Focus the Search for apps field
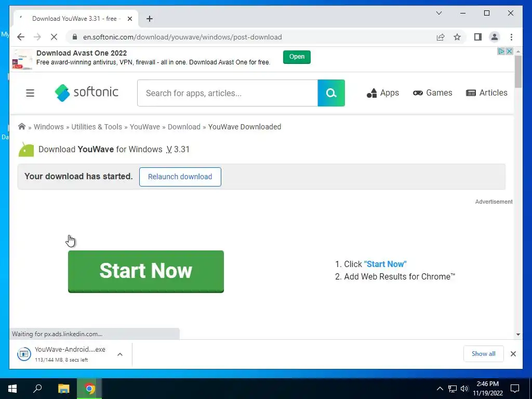Screen dimensions: 532x399 [x=228, y=93]
